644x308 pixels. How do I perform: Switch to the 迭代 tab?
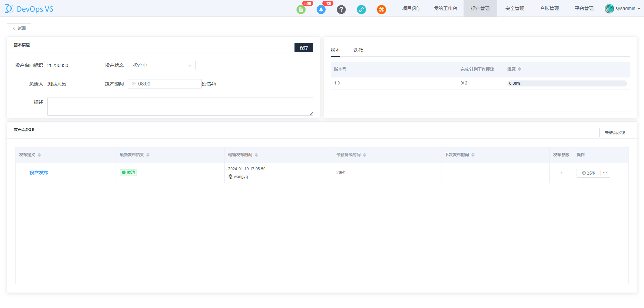tap(358, 50)
